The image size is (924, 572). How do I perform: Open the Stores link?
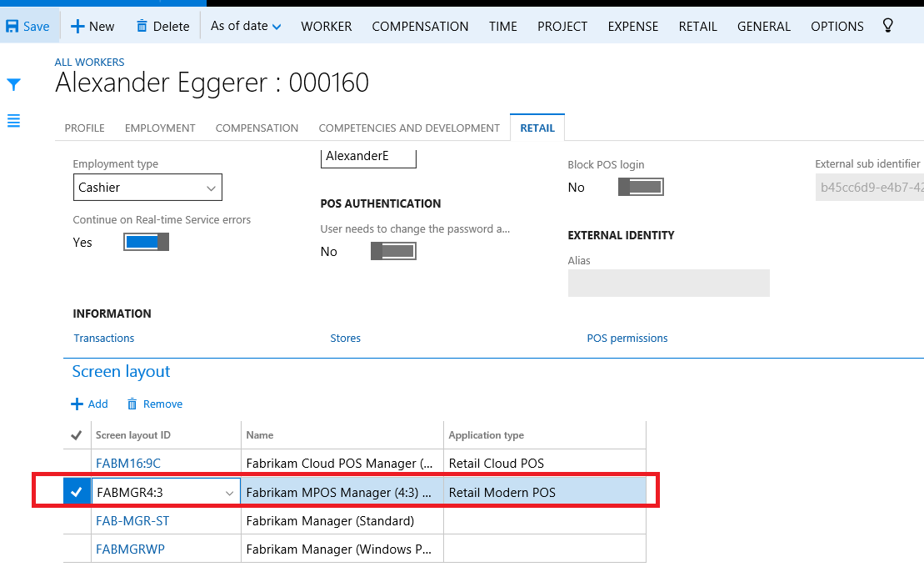pyautogui.click(x=345, y=338)
